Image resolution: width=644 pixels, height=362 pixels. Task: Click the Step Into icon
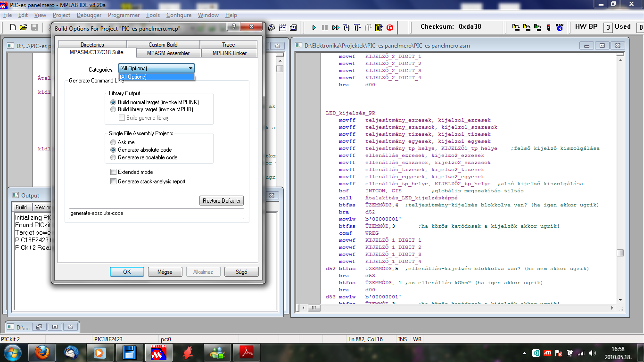(x=347, y=27)
